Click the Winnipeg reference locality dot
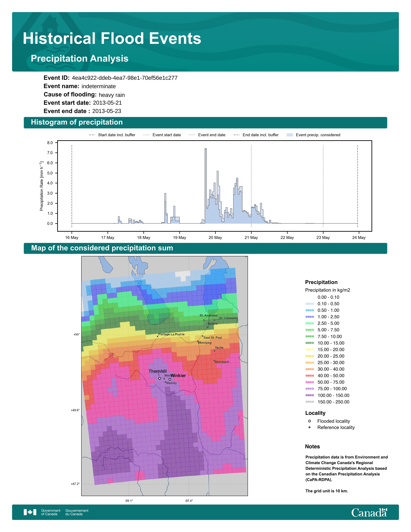Screen dimensions: 411x532 [x=198, y=341]
